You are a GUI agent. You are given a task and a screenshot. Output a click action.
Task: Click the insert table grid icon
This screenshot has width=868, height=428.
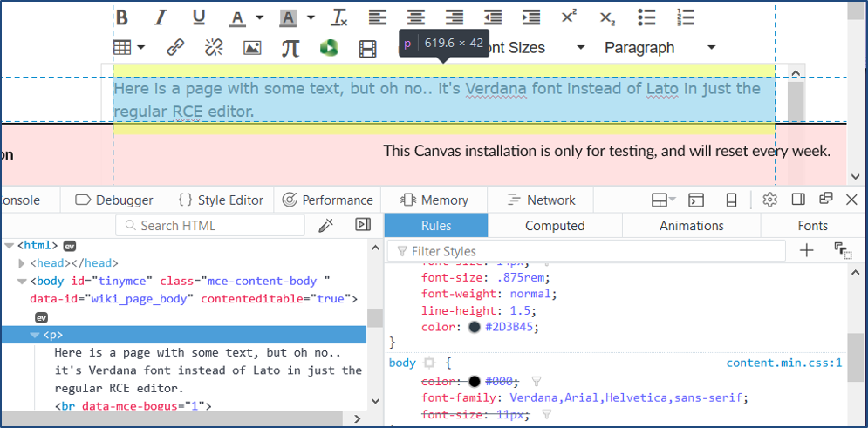(x=122, y=48)
